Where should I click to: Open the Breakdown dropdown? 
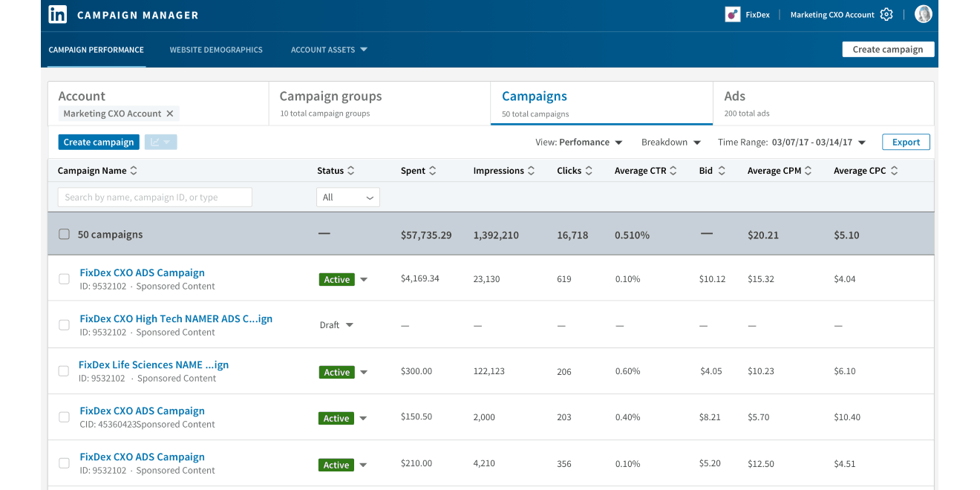pyautogui.click(x=671, y=142)
